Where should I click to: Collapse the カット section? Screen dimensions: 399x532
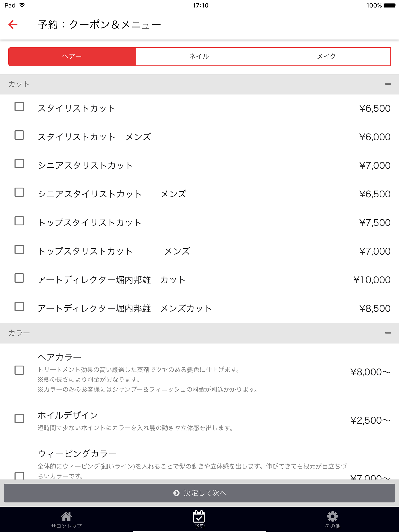pos(388,84)
